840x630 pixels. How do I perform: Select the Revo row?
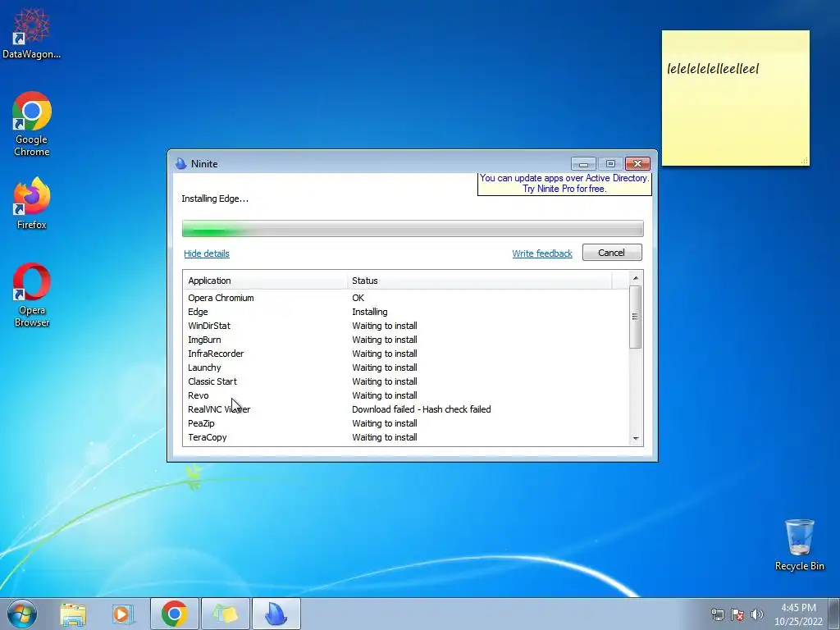pos(406,395)
